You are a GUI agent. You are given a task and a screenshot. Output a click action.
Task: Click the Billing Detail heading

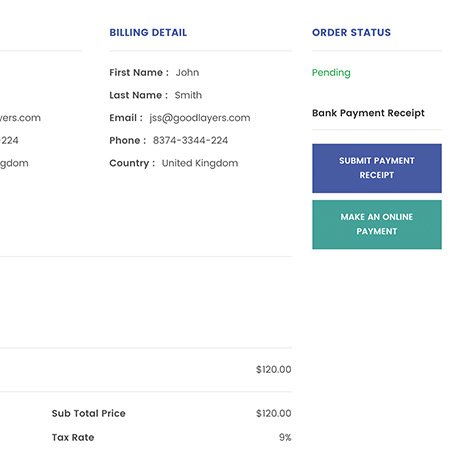(148, 32)
